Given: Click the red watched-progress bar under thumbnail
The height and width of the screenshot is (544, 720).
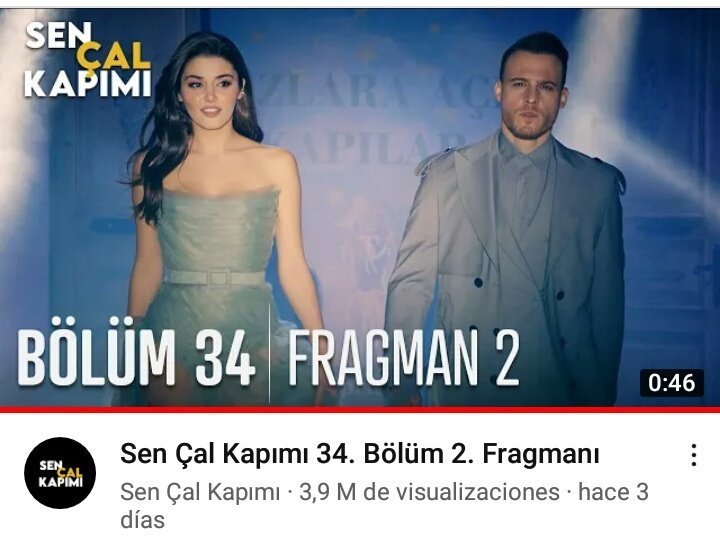Looking at the screenshot, I should coord(360,409).
